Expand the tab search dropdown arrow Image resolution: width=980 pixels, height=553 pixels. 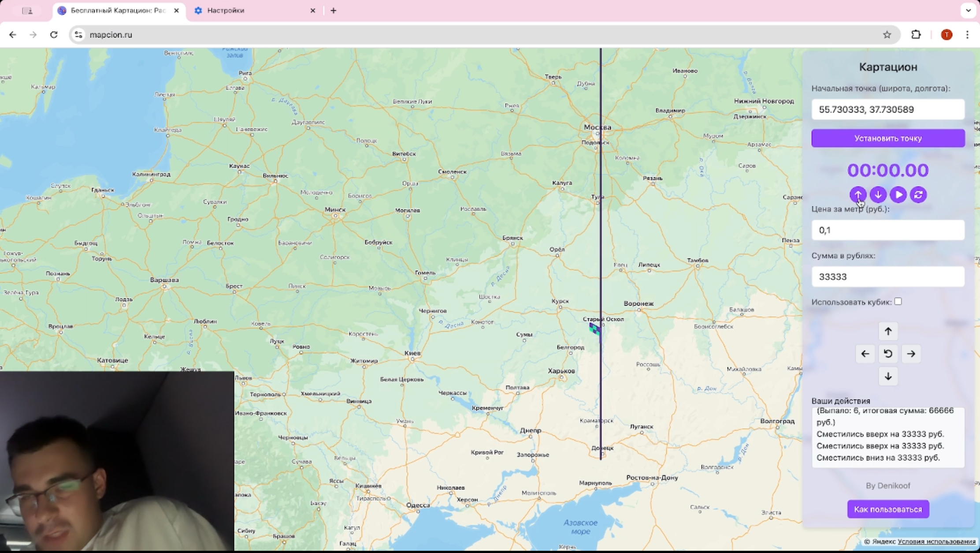(968, 11)
